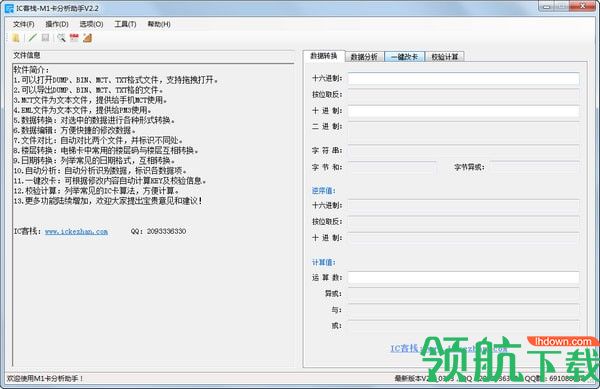Screen dimensions: 600x389
Task: Click the line starting '11.一键改卡'
Action: pyautogui.click(x=110, y=181)
